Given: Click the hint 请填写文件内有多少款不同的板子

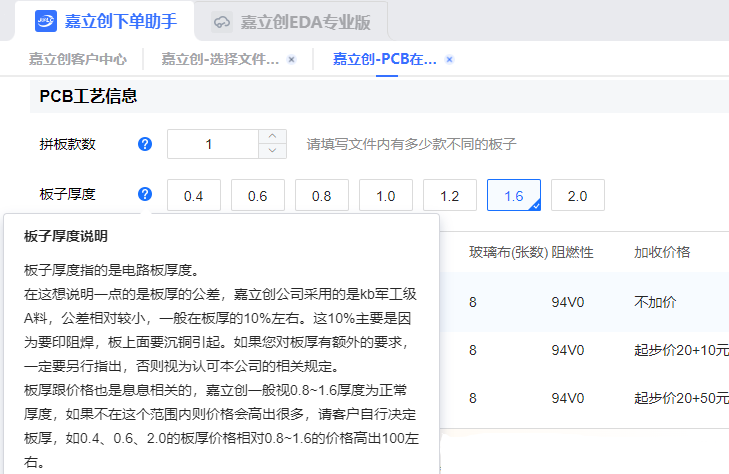Looking at the screenshot, I should coord(411,144).
